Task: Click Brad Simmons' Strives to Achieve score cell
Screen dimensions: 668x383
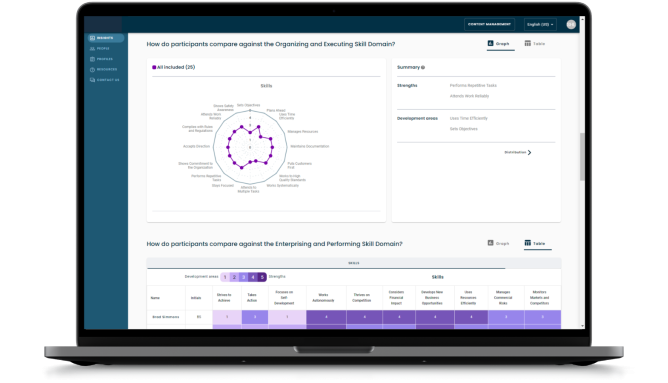Action: pyautogui.click(x=227, y=317)
